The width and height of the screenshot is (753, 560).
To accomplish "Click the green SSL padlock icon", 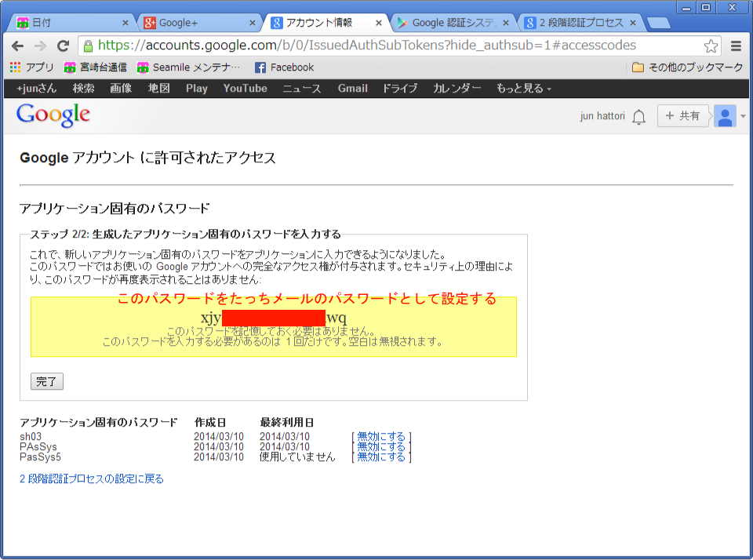I will click(88, 45).
